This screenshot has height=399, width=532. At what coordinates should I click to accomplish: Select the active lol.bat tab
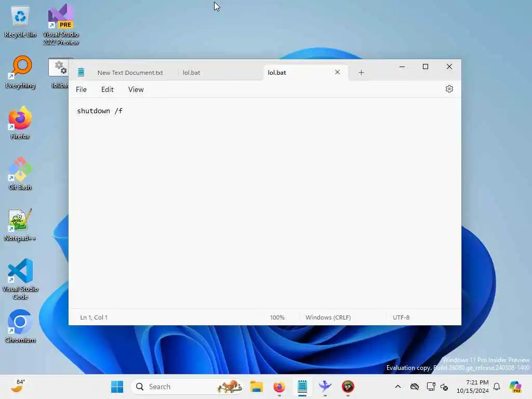point(277,73)
